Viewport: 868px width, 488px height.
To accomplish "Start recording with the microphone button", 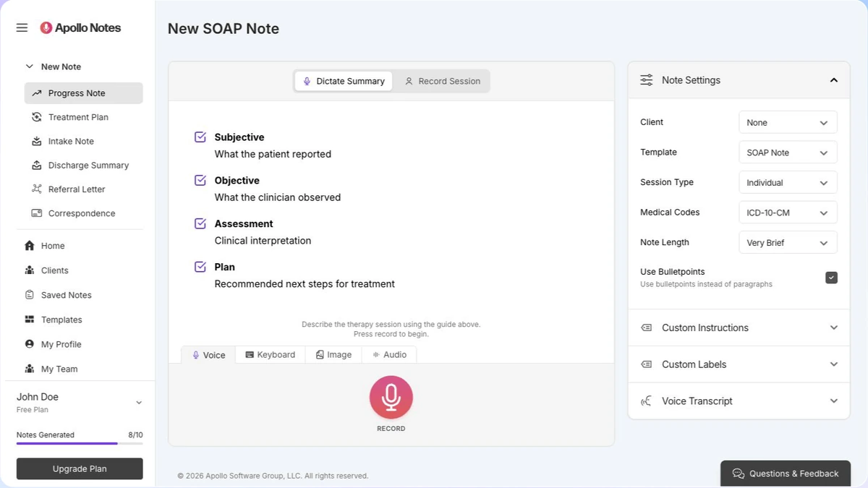I will click(x=391, y=398).
